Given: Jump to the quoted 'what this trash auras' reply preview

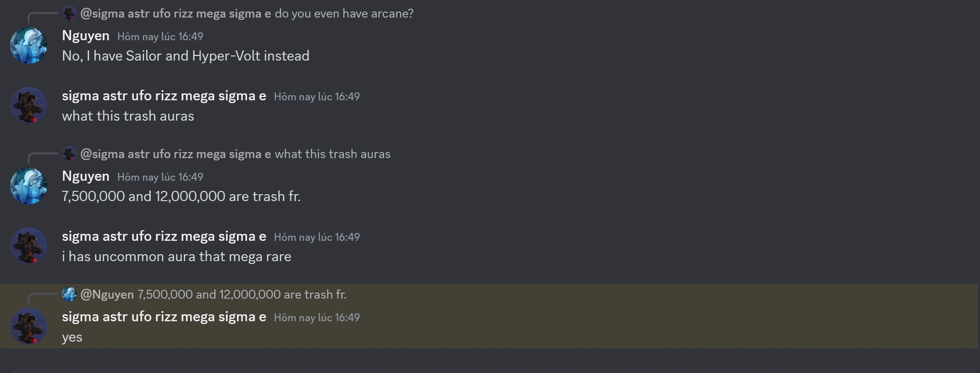Looking at the screenshot, I should click(332, 154).
